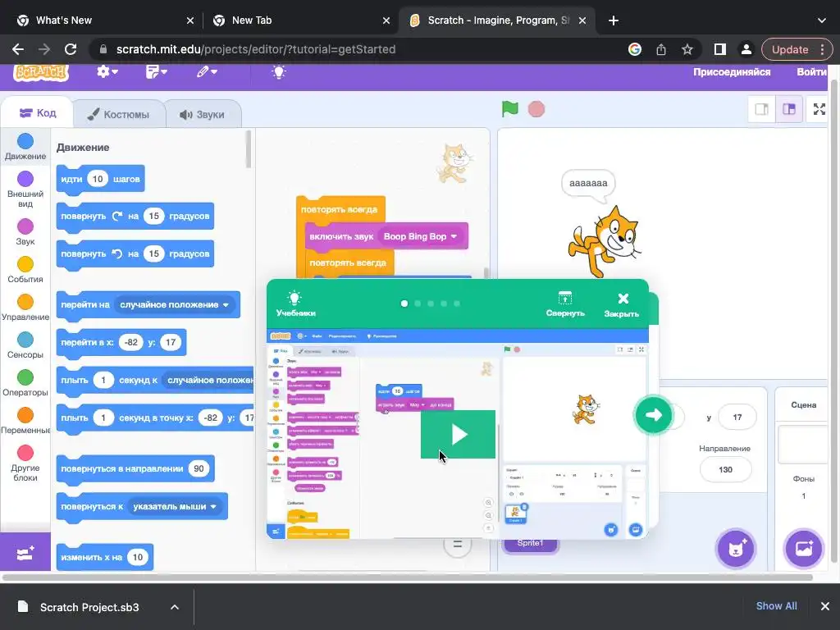This screenshot has height=630, width=840.
Task: Bookmark this page with star icon
Action: (x=687, y=49)
